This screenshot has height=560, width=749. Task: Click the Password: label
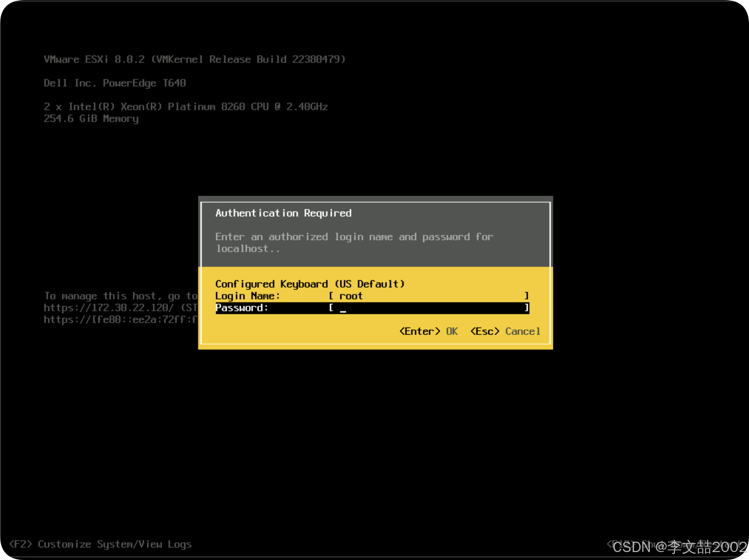click(242, 308)
